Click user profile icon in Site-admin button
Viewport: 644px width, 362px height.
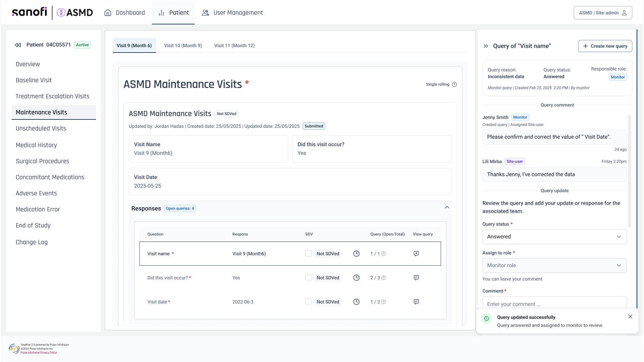(x=624, y=13)
